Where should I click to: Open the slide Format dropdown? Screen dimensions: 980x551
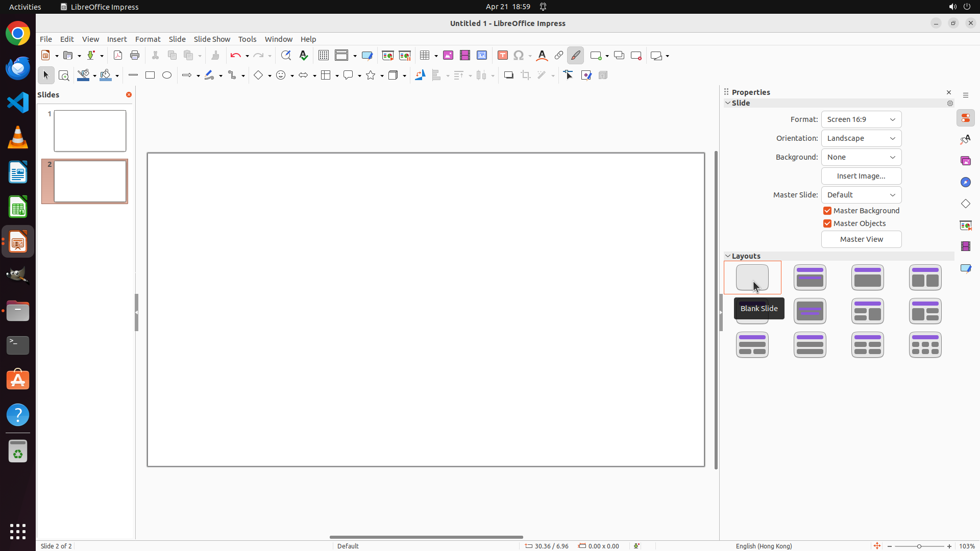[861, 119]
